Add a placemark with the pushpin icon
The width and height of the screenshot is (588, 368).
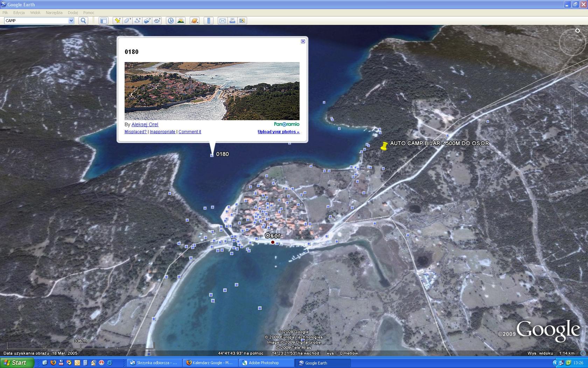tap(118, 21)
